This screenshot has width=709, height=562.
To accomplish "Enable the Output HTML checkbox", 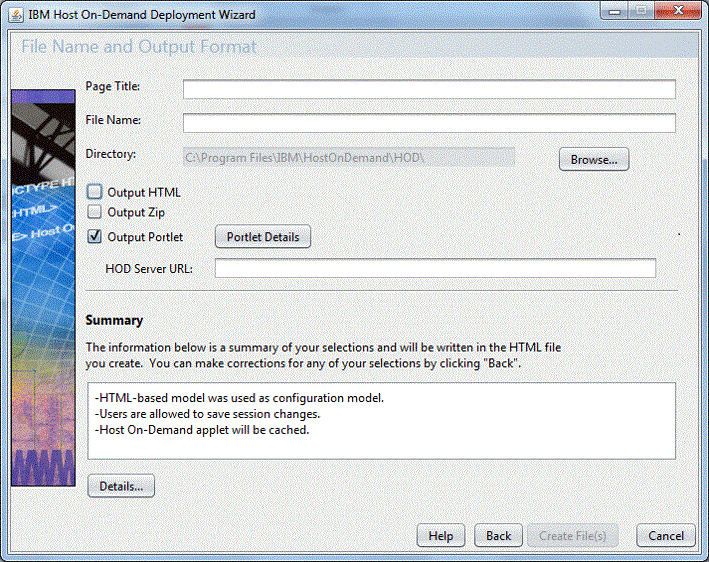I will (x=95, y=192).
